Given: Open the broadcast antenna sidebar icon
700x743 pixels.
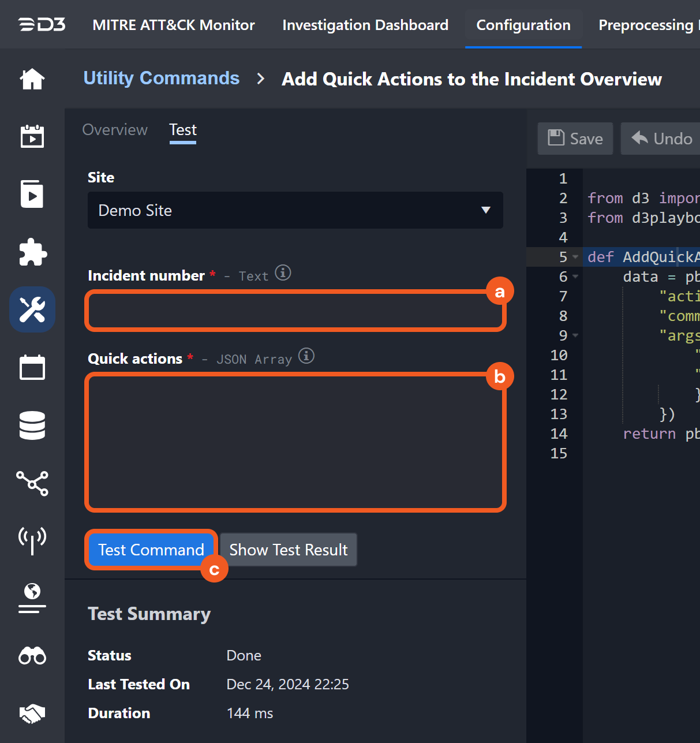Looking at the screenshot, I should (x=32, y=540).
